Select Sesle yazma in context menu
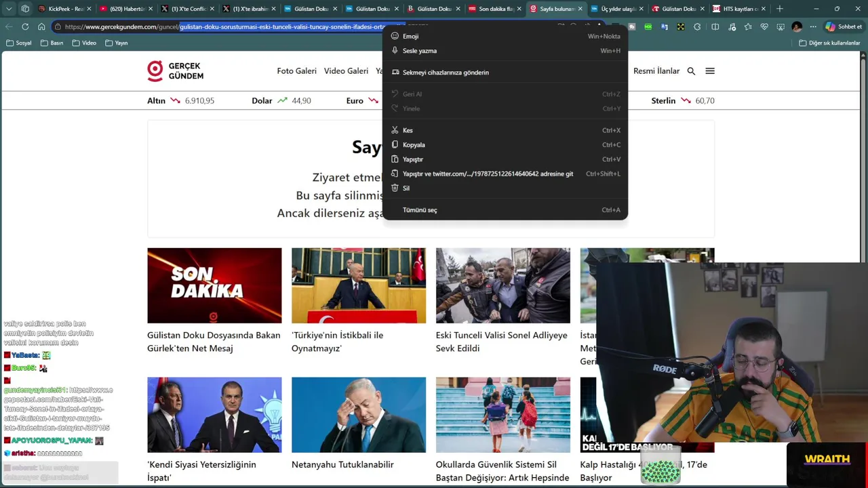 click(x=505, y=51)
